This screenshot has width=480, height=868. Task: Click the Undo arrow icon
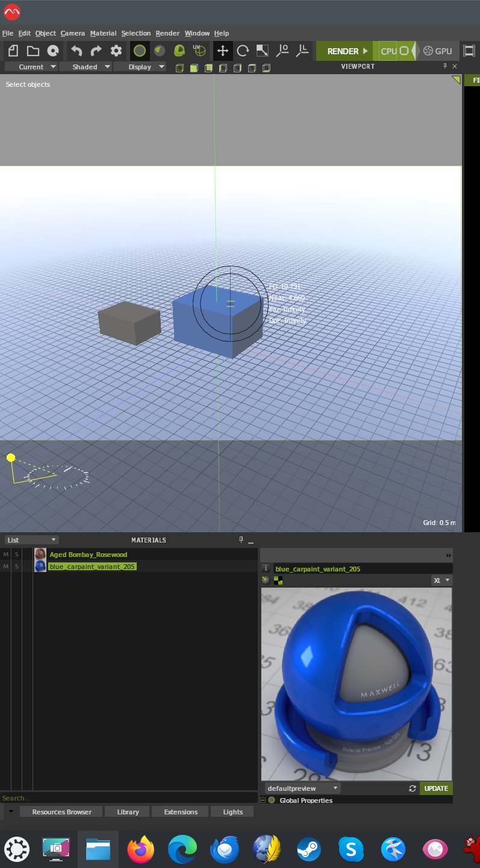(x=76, y=51)
